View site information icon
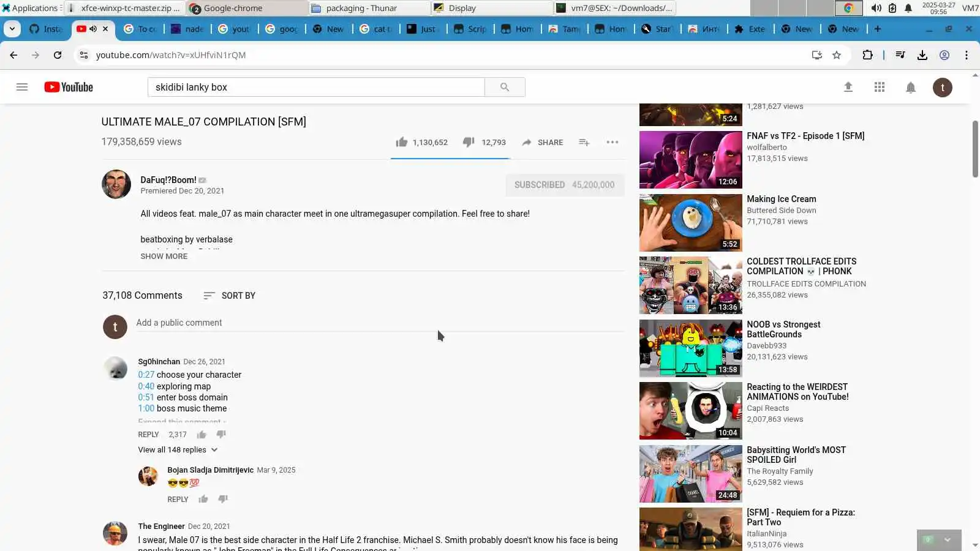Viewport: 980px width, 551px height. [x=84, y=55]
